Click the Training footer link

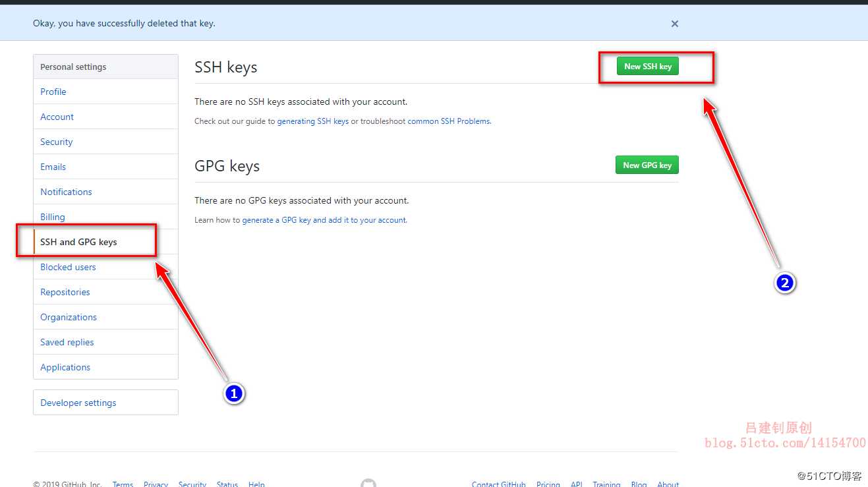pyautogui.click(x=606, y=484)
